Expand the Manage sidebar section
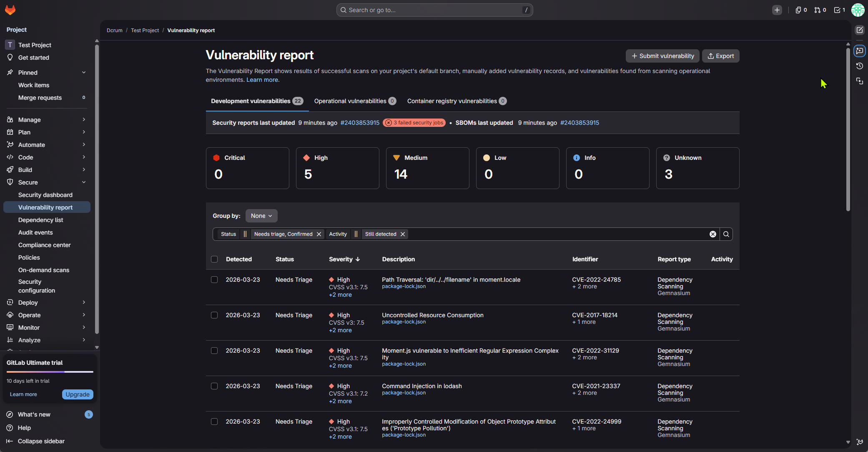The image size is (868, 452). 47,120
